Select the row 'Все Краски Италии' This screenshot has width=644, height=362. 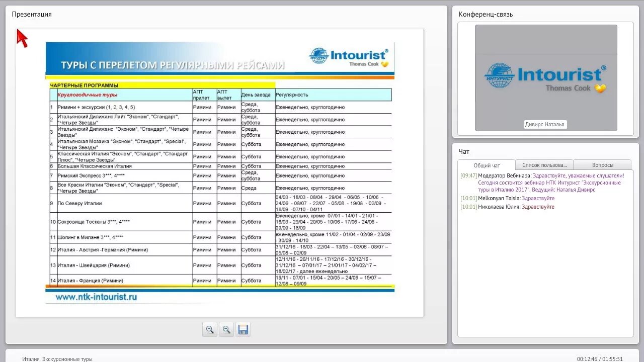pyautogui.click(x=220, y=188)
